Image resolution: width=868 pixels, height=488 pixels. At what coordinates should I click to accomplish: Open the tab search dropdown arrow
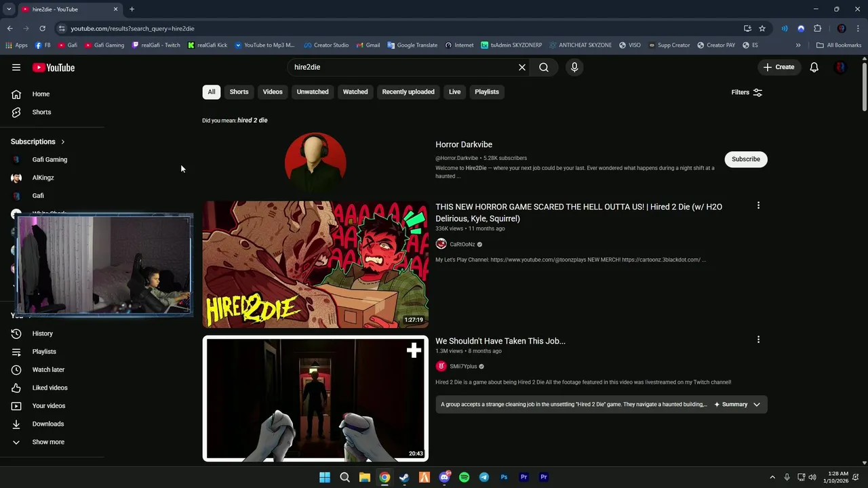point(9,9)
